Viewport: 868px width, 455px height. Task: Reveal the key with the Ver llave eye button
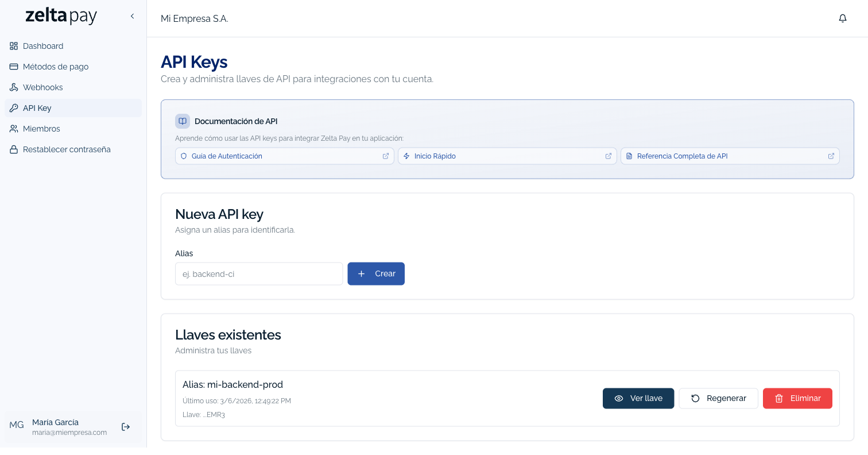pyautogui.click(x=638, y=398)
